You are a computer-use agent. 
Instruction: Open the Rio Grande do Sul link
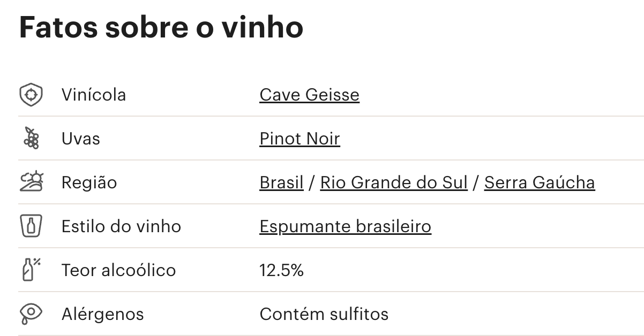(394, 182)
